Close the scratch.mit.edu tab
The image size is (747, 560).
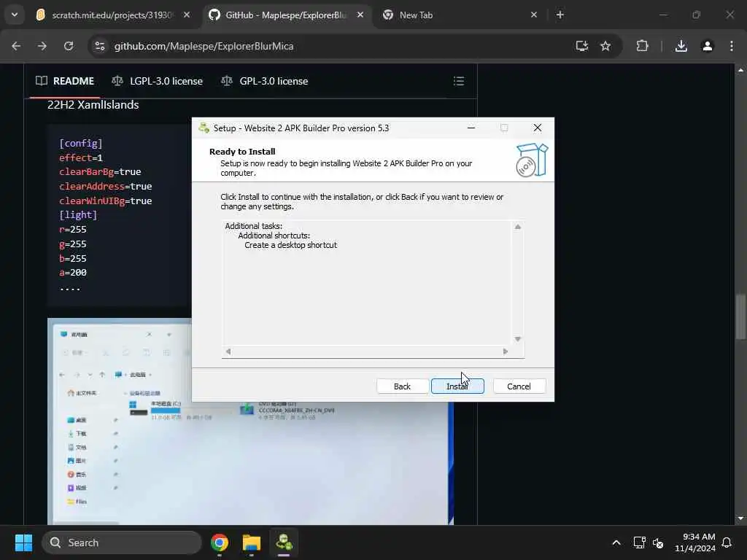187,15
